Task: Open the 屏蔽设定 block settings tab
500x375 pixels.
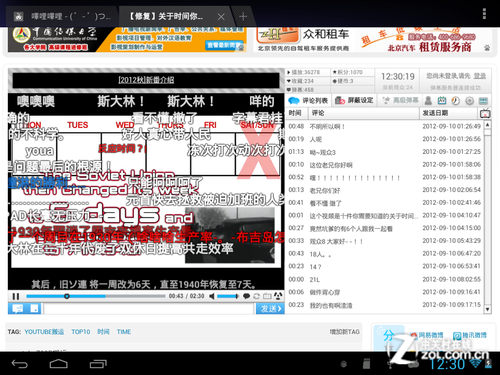Action: tap(354, 100)
